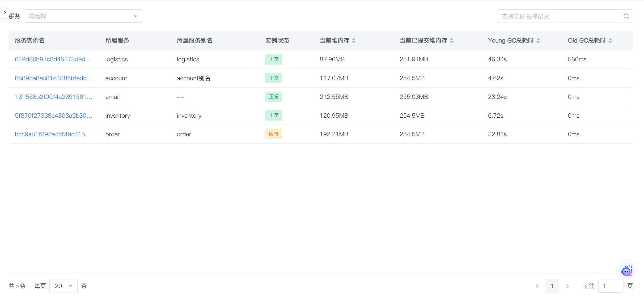Focus the instance name search field
Screen dimensions: 644x298
(565, 16)
